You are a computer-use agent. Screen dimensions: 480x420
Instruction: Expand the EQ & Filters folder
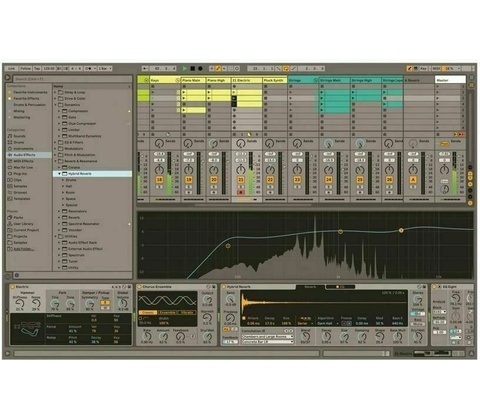[55, 142]
